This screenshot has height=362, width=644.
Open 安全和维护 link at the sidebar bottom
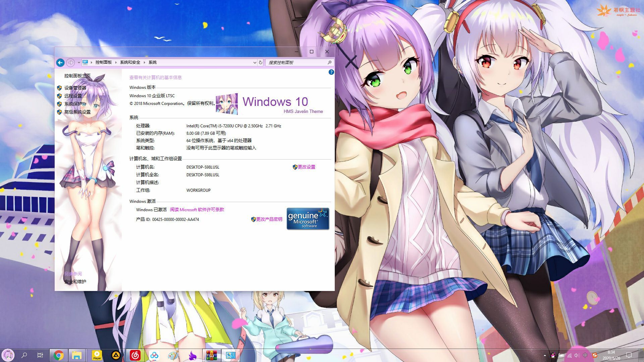75,282
